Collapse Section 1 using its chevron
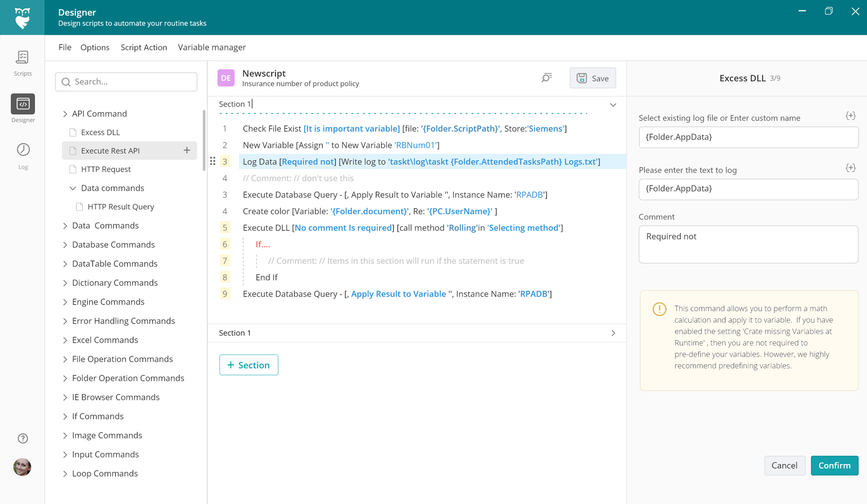The width and height of the screenshot is (867, 504). tap(613, 104)
